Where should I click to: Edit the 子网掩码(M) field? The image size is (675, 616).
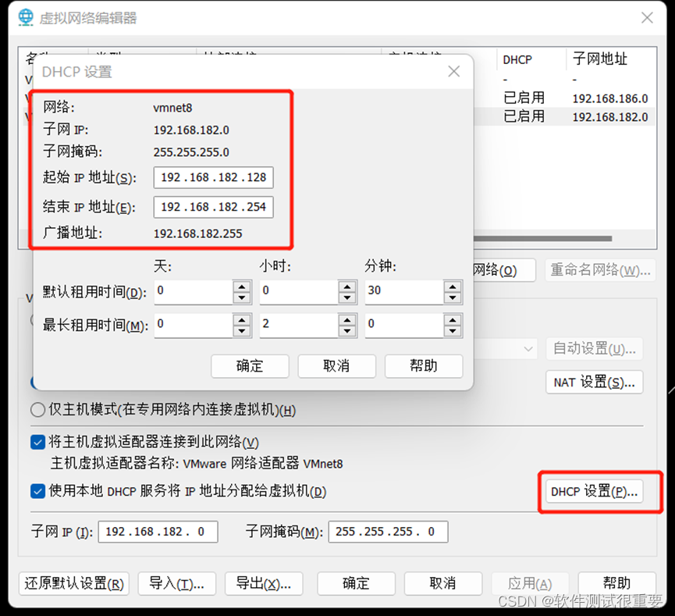389,532
